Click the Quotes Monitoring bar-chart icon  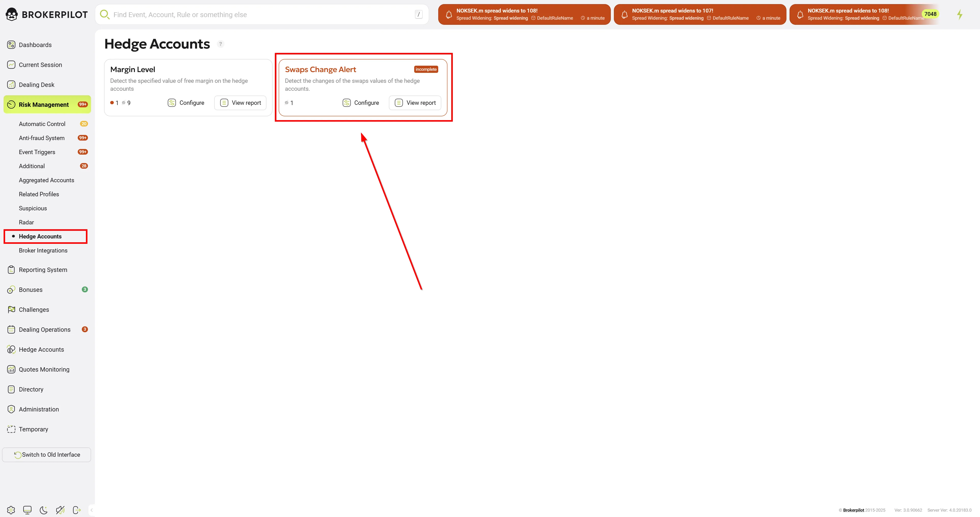(12, 370)
